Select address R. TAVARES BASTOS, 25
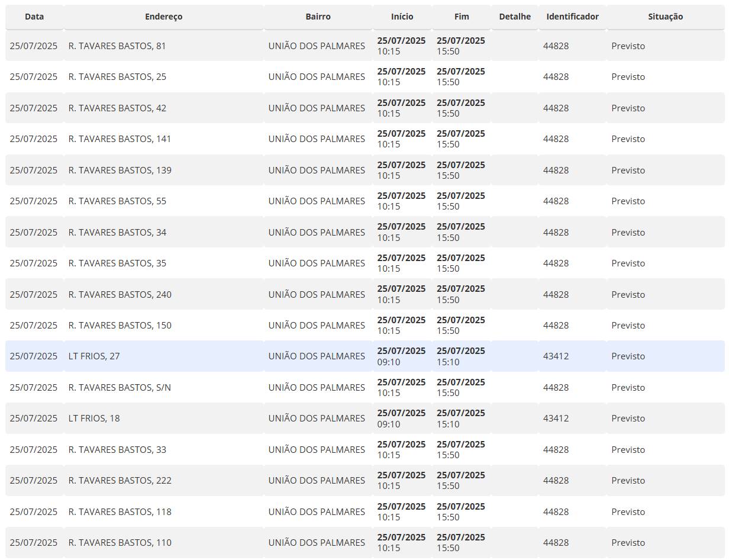Screen dimensions: 729x560 click(x=117, y=76)
